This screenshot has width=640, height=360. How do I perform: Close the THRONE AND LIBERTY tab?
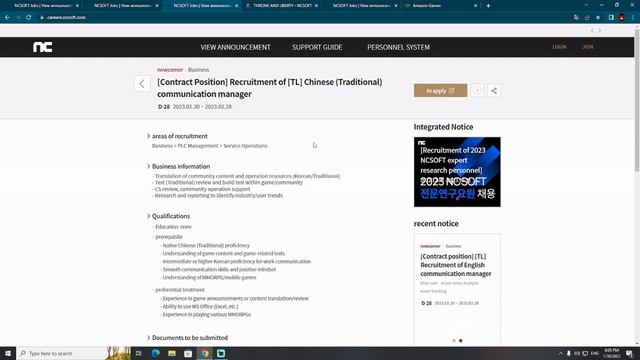tap(316, 6)
